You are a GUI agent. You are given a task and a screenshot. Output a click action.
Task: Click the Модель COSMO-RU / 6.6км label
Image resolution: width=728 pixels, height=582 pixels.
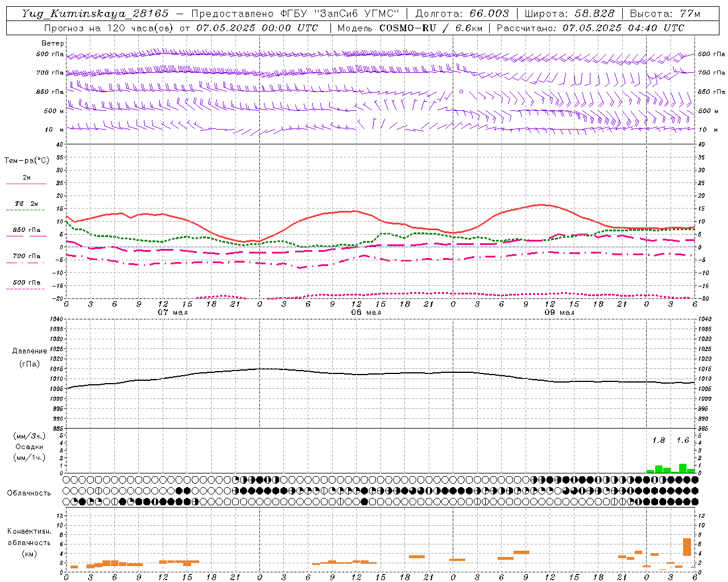[x=409, y=28]
